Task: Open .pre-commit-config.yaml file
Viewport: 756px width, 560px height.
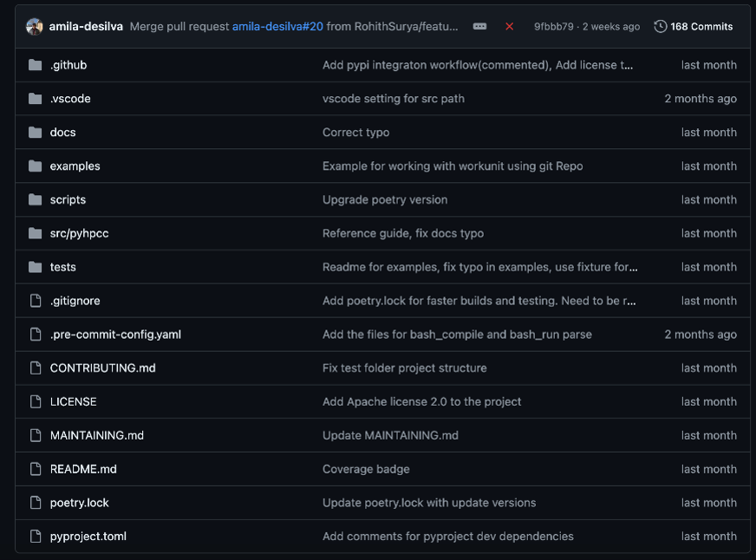Action: (115, 335)
